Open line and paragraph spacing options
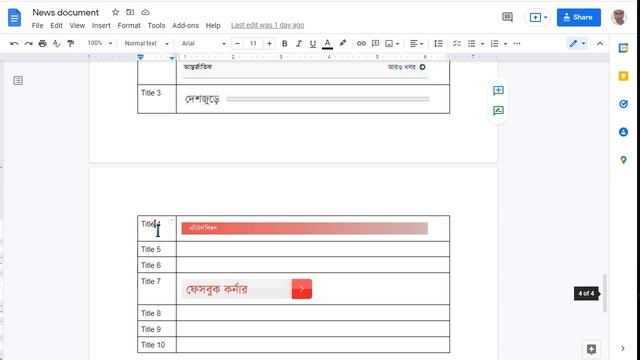 [438, 43]
